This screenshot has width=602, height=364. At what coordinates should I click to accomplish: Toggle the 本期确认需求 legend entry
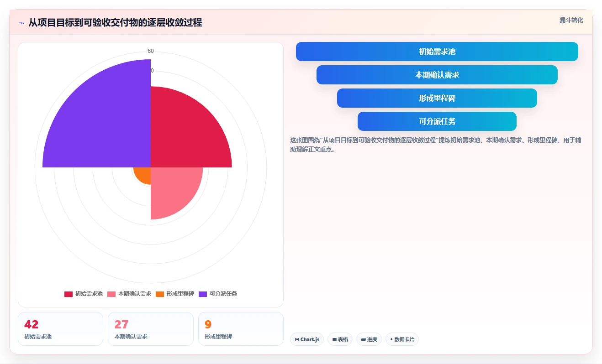point(129,294)
